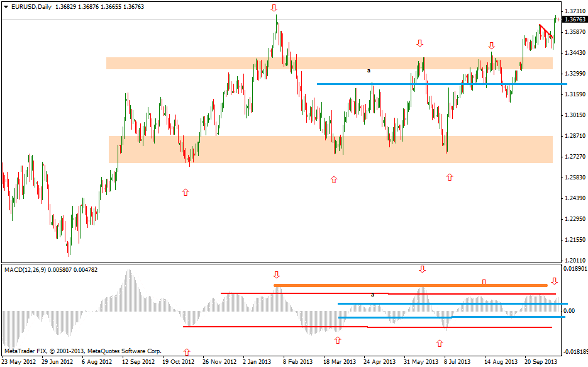Click the current price label 1.36763
Image resolution: width=588 pixels, height=367 pixels.
575,20
